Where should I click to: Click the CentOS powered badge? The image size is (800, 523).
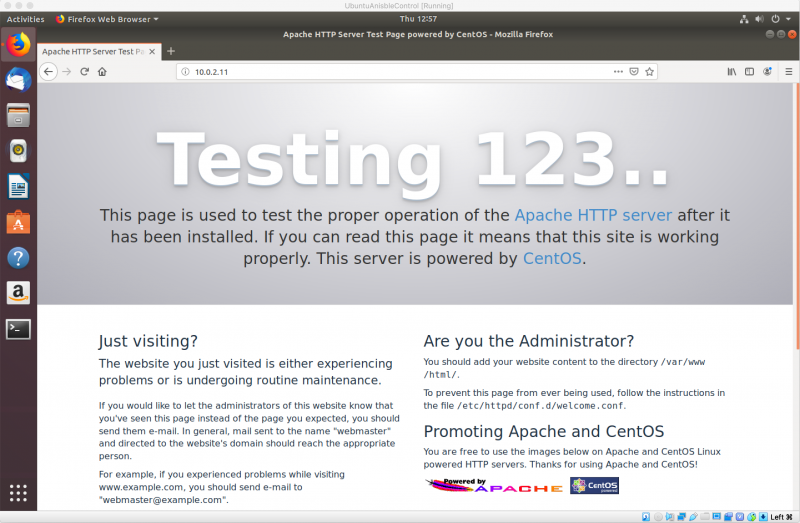point(594,486)
